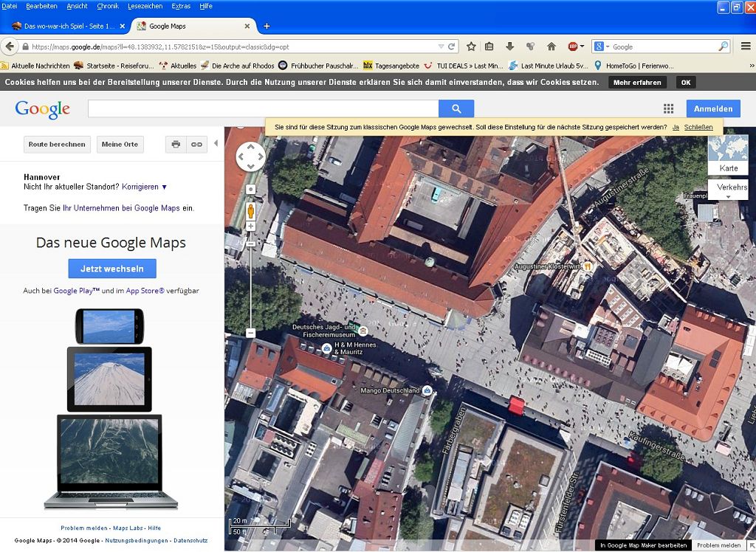Open the Lesezeichen menu
The image size is (756, 552).
144,6
